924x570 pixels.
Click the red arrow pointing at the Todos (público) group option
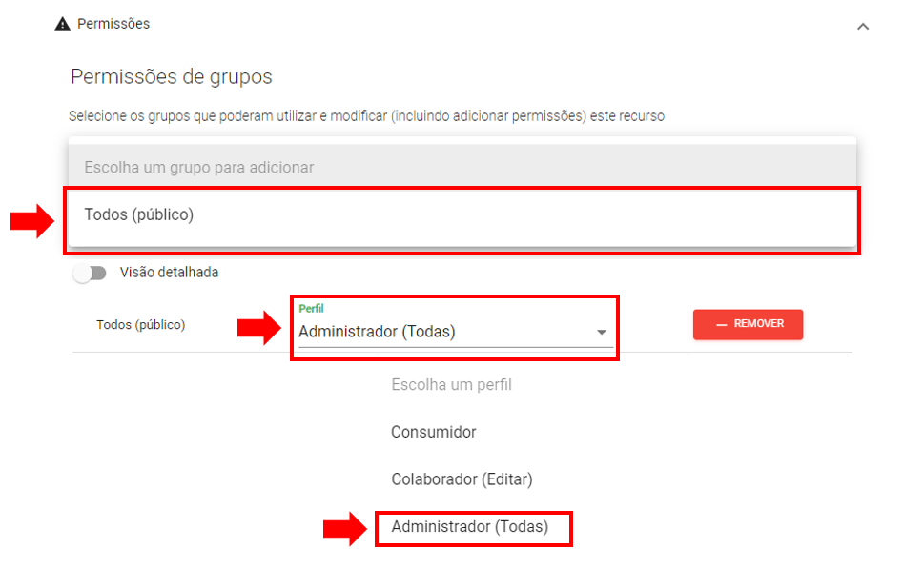pyautogui.click(x=31, y=222)
